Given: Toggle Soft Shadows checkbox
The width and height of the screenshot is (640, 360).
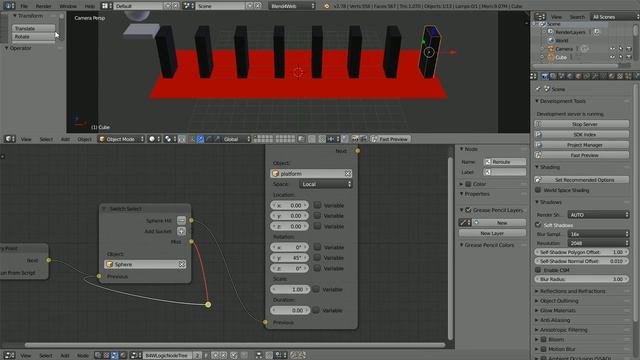Looking at the screenshot, I should pos(538,225).
